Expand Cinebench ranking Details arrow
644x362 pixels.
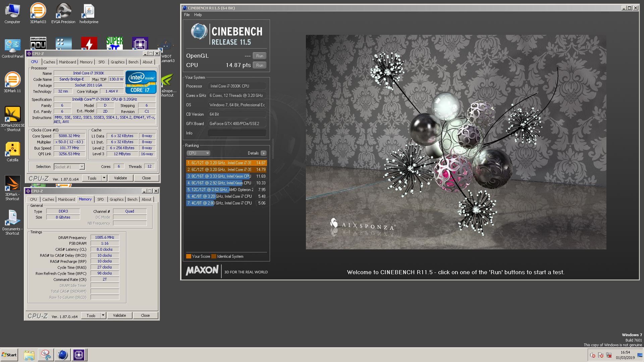pos(264,153)
